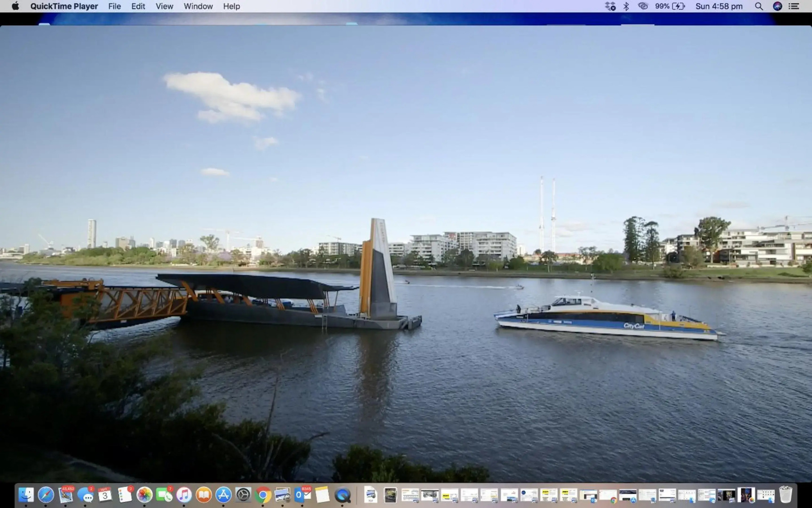This screenshot has width=812, height=508.
Task: Open Microsoft Outlook in the Dock
Action: [x=302, y=495]
